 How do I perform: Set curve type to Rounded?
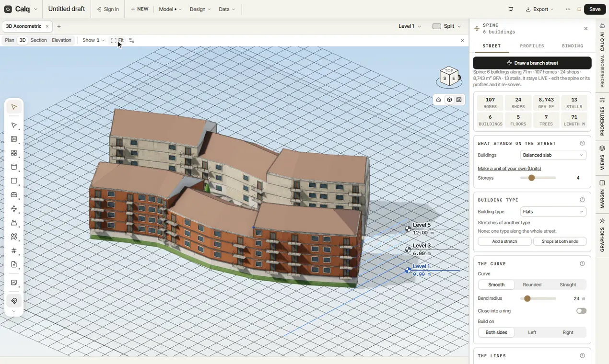[x=532, y=284]
